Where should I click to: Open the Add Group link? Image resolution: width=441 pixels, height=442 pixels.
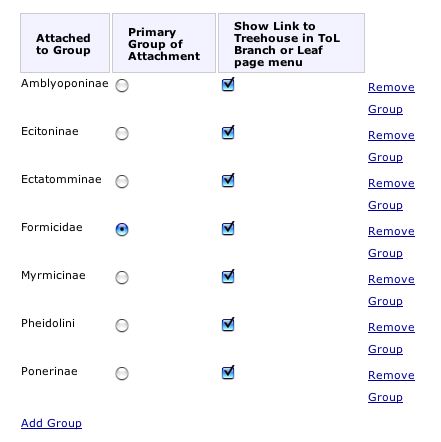point(51,423)
